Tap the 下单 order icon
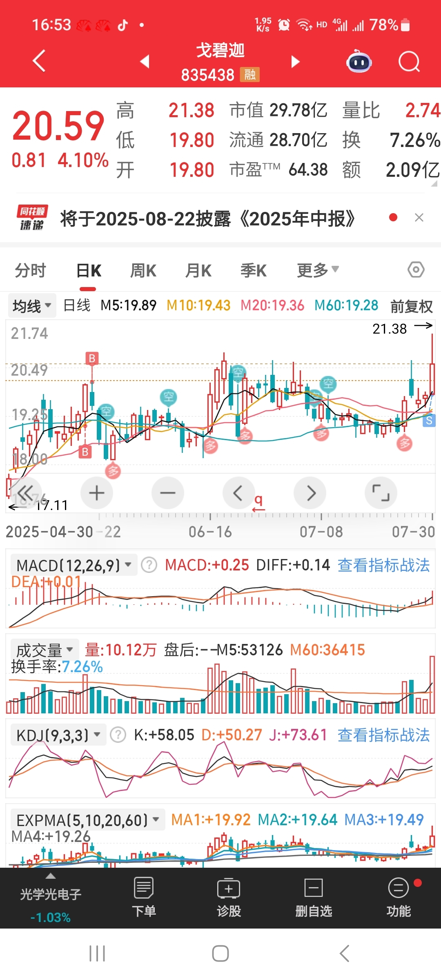The width and height of the screenshot is (441, 980). tap(144, 897)
